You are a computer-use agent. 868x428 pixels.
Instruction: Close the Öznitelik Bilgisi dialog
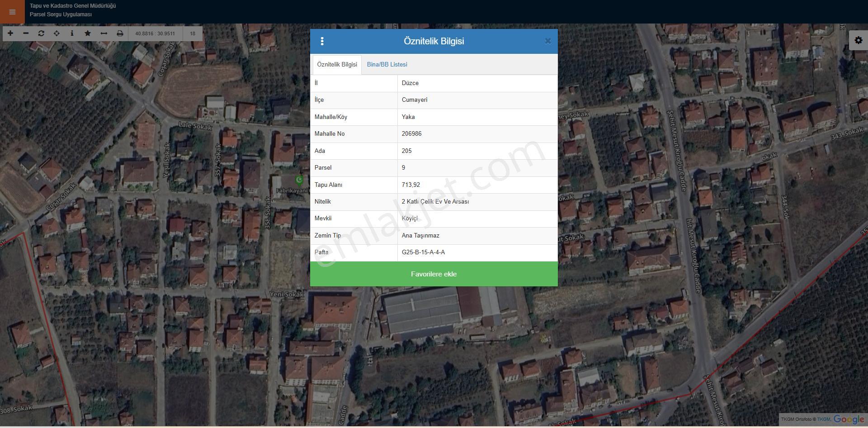(x=548, y=41)
